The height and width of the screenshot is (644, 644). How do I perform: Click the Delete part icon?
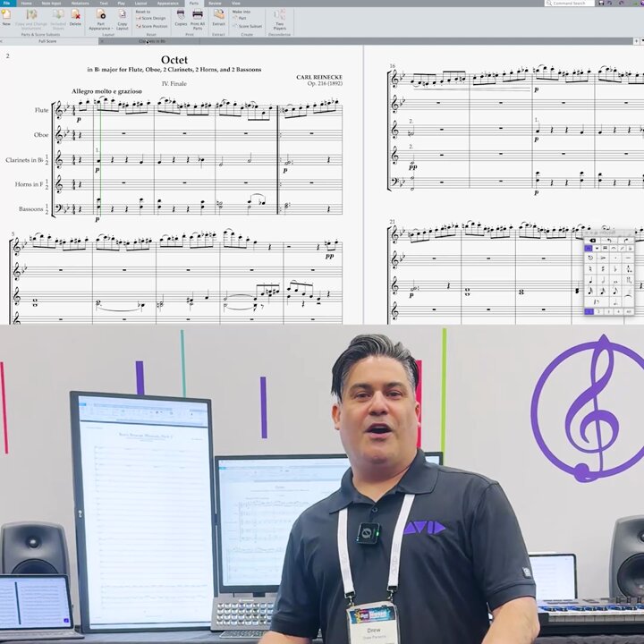(x=75, y=18)
